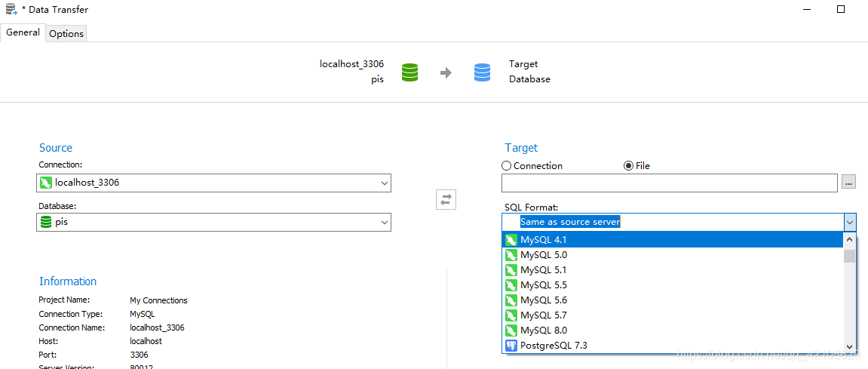Select the File radio button under Target
Image resolution: width=868 pixels, height=369 pixels.
(628, 166)
